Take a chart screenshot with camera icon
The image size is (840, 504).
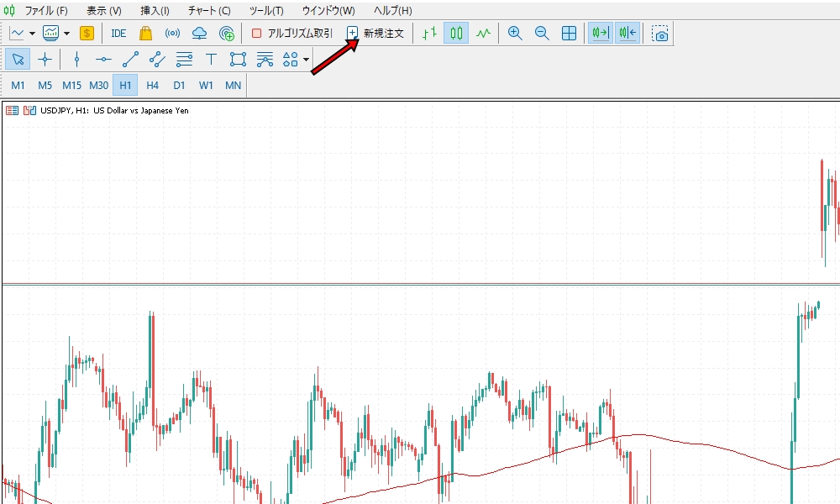point(661,34)
